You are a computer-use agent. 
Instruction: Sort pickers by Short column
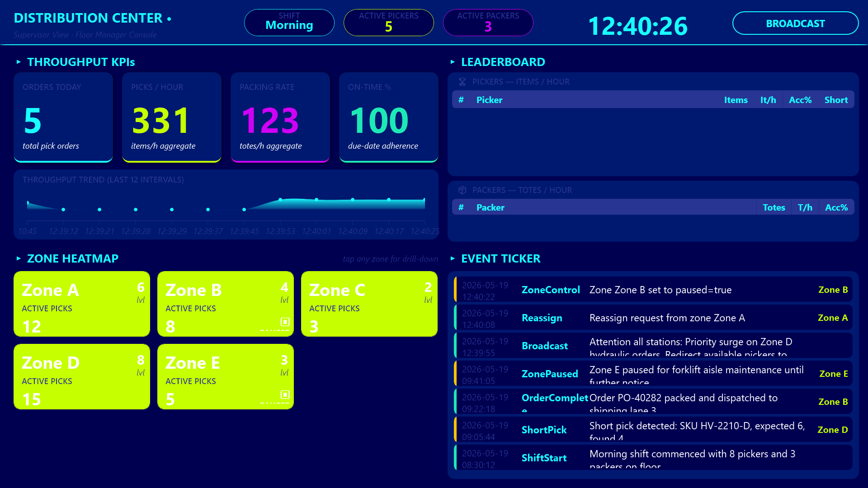point(836,100)
